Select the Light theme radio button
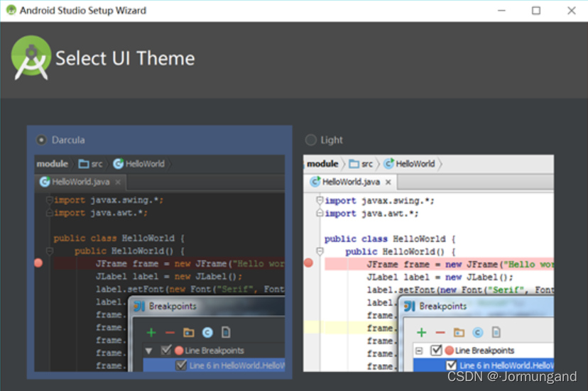 tap(310, 140)
